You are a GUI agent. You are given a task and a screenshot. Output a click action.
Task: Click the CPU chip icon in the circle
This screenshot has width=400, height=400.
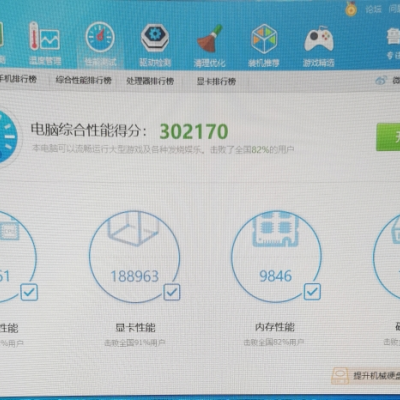[9, 230]
